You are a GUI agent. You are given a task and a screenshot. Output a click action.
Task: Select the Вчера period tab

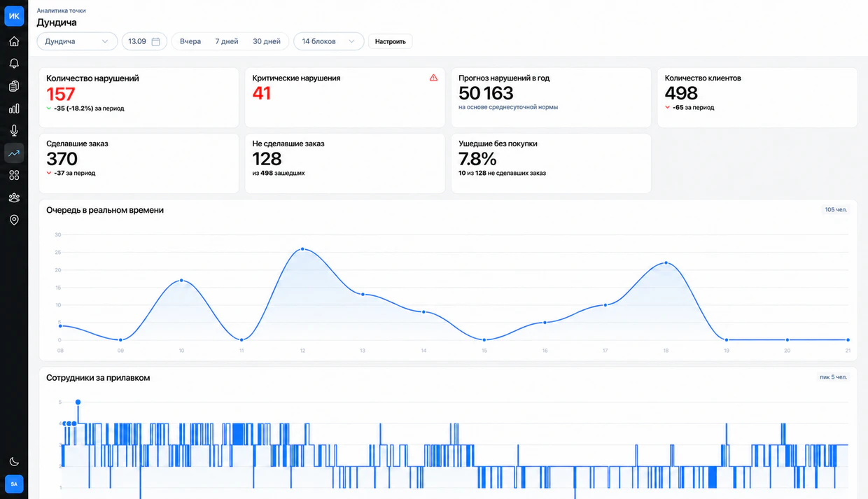click(x=190, y=41)
